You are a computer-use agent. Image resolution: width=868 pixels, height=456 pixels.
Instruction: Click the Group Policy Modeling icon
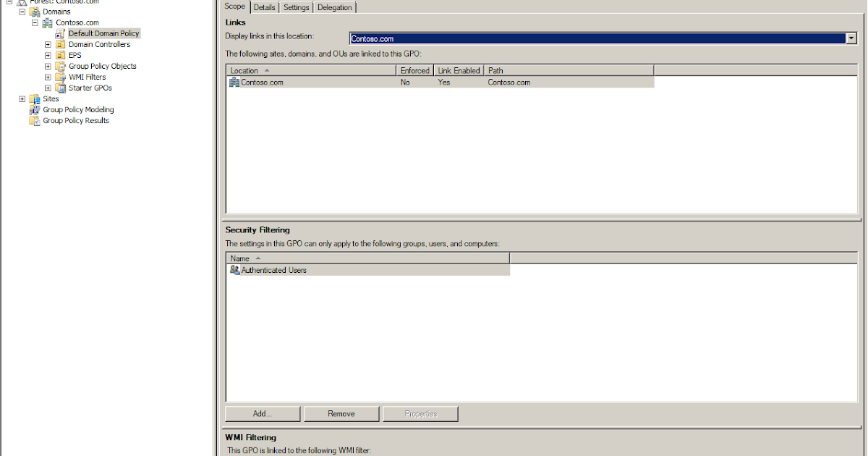coord(35,109)
